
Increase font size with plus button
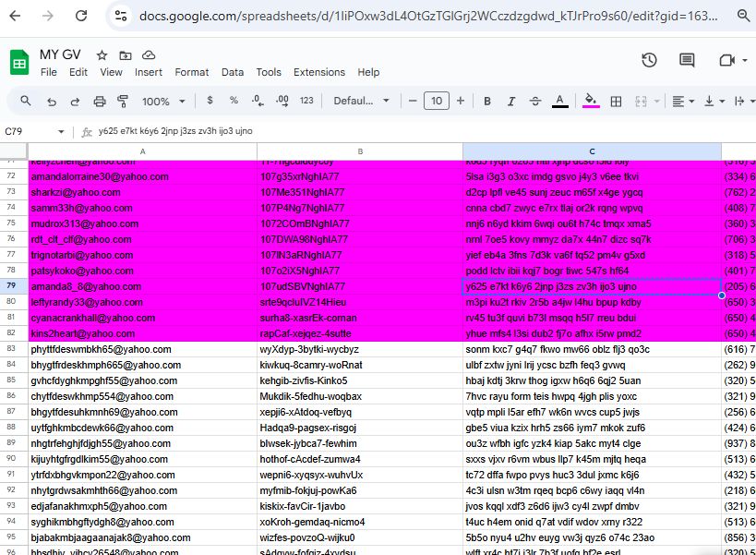pos(461,101)
